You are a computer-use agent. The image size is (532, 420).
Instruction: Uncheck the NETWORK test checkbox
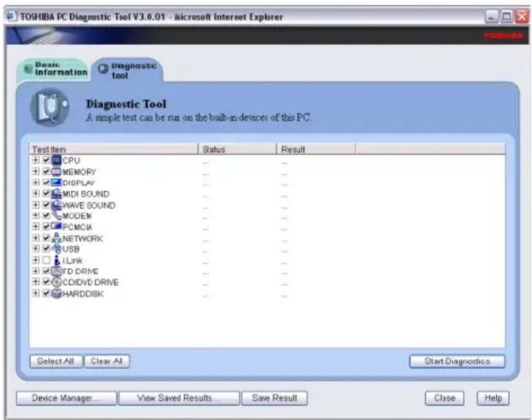click(47, 238)
